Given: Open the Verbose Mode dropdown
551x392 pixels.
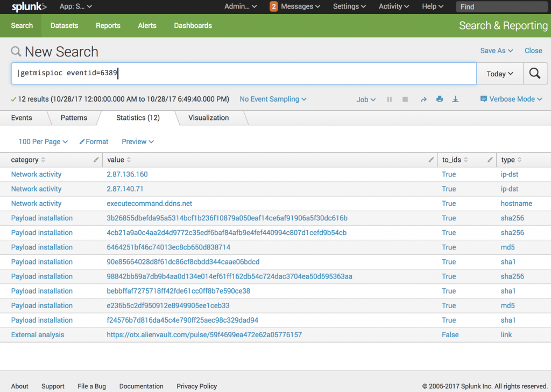Looking at the screenshot, I should click(511, 99).
